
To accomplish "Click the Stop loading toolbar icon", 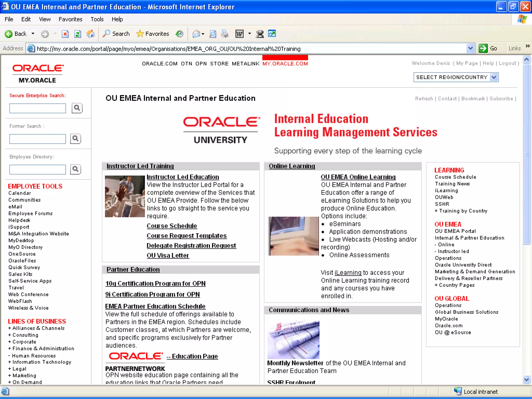I will click(x=65, y=34).
